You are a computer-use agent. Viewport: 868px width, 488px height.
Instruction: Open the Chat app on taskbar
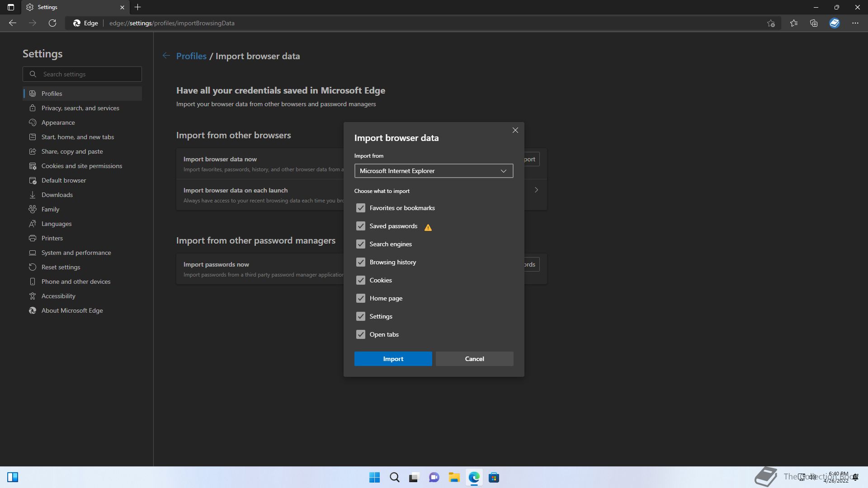(x=434, y=477)
